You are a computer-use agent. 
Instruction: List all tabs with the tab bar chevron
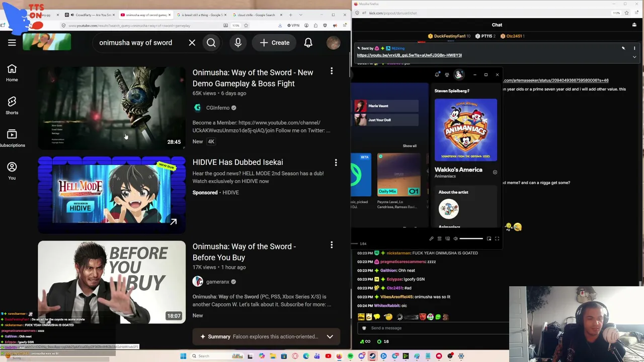pos(301,15)
